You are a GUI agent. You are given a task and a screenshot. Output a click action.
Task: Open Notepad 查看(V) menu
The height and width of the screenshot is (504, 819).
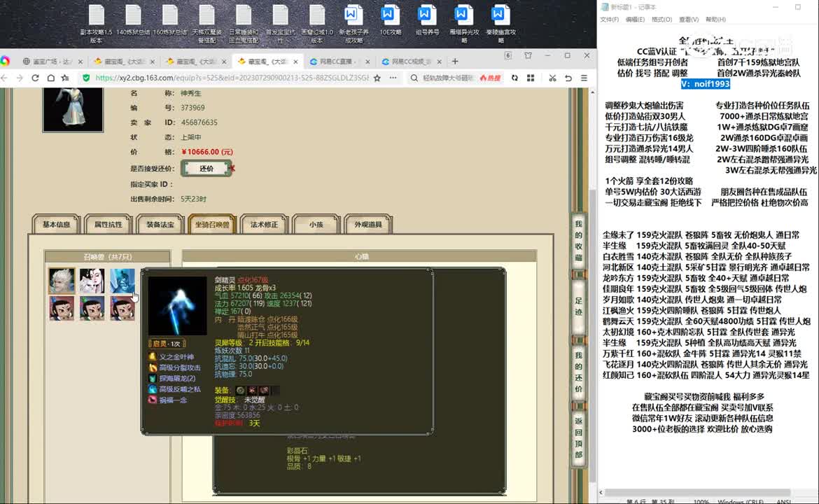point(688,20)
